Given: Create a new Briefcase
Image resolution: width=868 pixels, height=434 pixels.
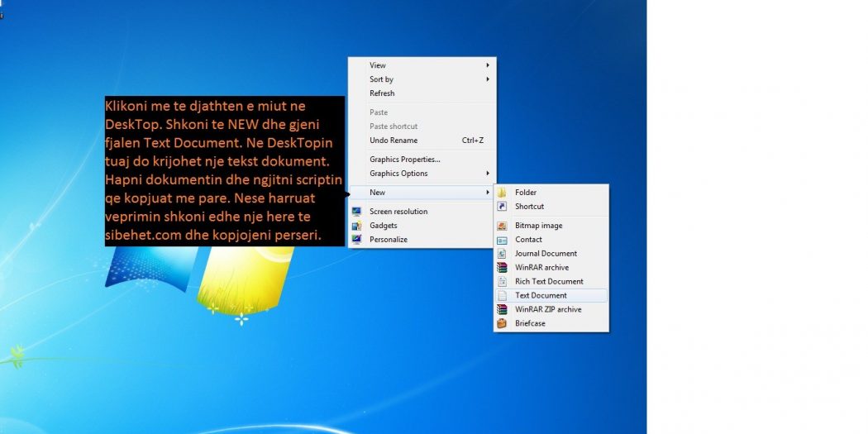Looking at the screenshot, I should (x=551, y=323).
